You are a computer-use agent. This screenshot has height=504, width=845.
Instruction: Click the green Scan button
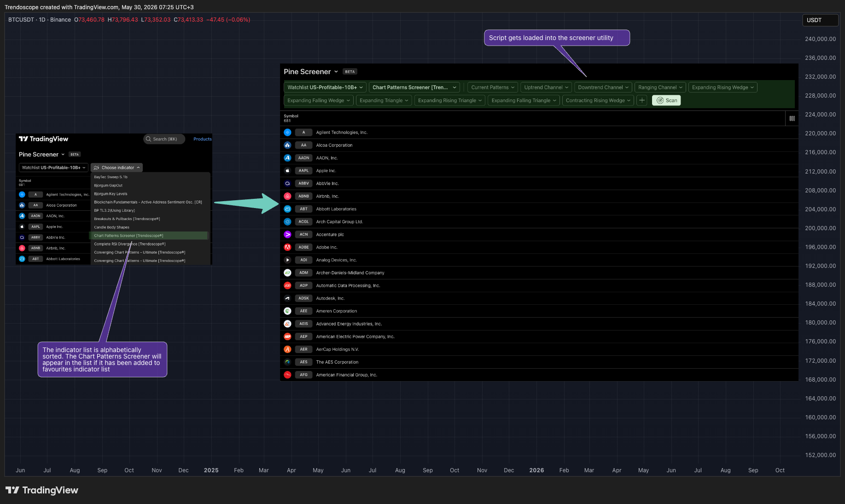click(x=666, y=100)
